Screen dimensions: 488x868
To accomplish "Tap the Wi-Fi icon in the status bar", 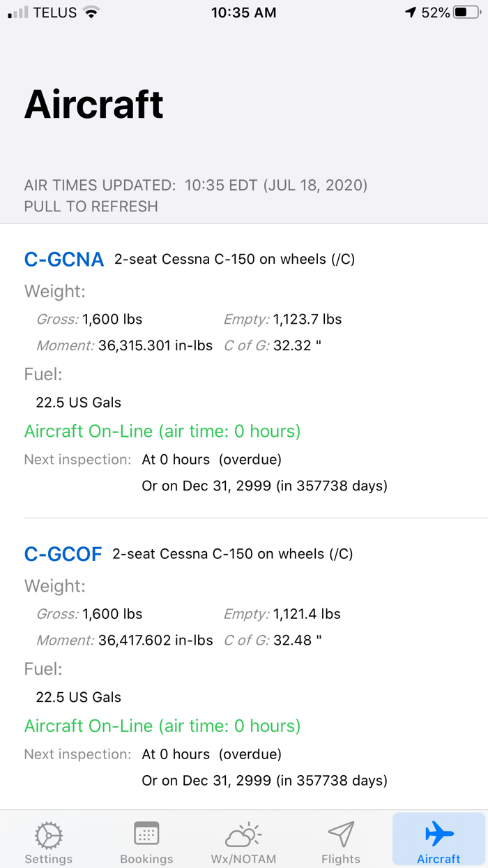I will [90, 12].
